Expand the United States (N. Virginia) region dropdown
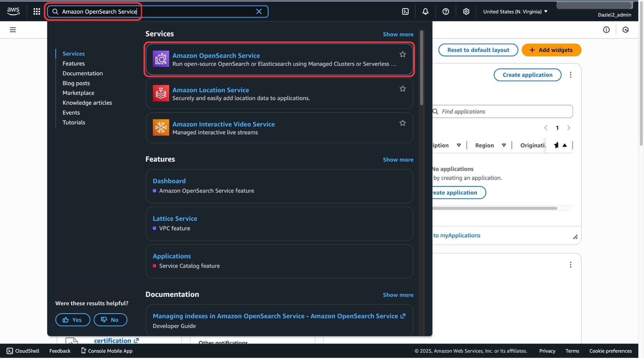 [515, 11]
